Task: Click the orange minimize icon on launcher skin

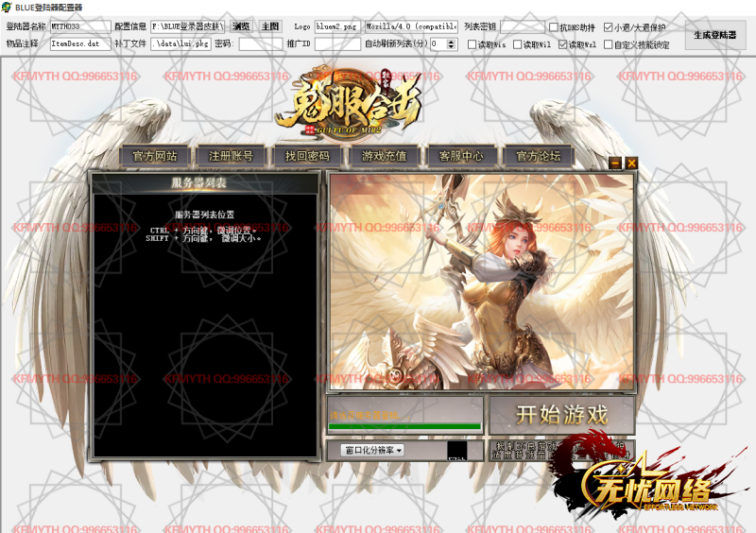Action: coord(615,163)
